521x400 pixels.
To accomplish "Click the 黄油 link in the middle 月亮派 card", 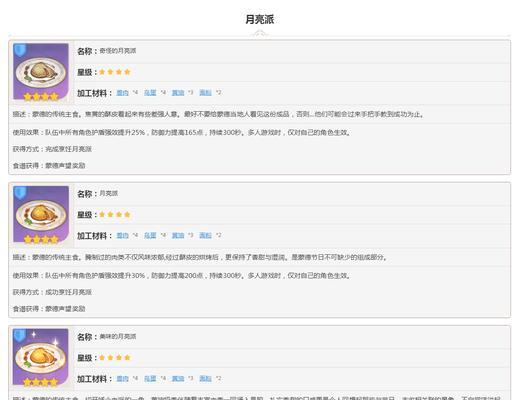I will (x=178, y=236).
